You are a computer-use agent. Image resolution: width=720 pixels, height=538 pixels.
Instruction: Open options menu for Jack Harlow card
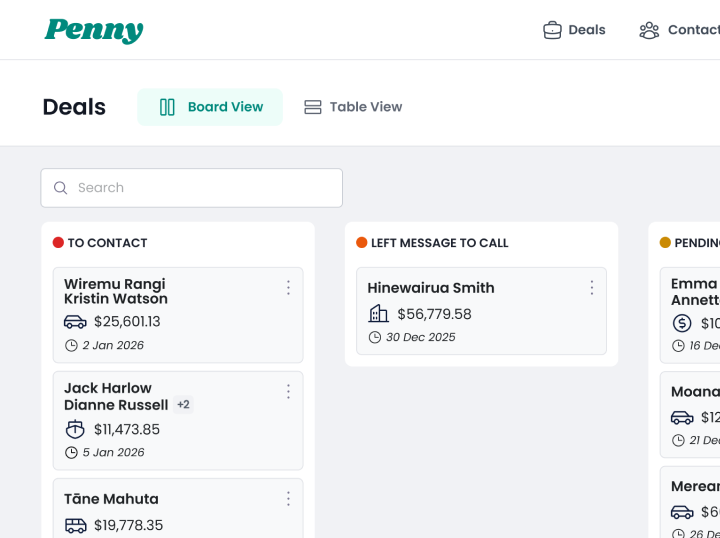click(288, 392)
